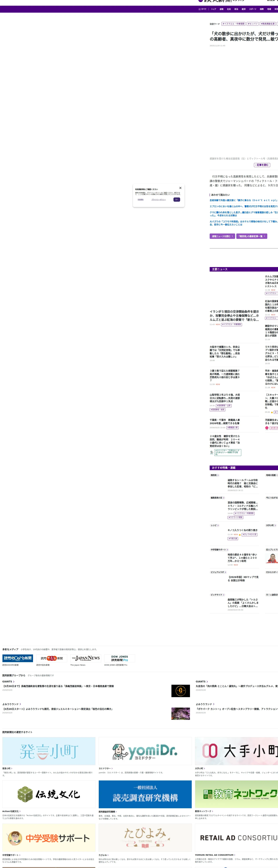Open The Japan News logo
The height and width of the screenshot is (868, 278).
[x=86, y=658]
